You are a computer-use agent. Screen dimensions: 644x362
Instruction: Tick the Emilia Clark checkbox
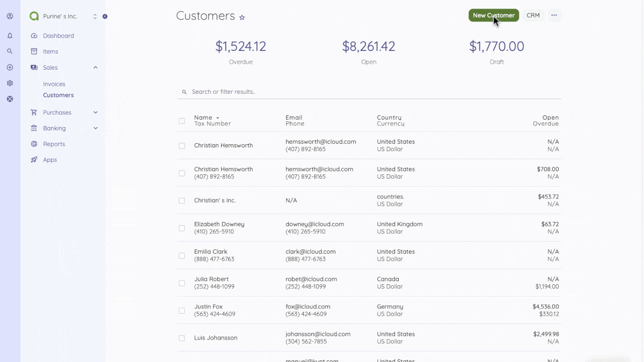(x=182, y=256)
